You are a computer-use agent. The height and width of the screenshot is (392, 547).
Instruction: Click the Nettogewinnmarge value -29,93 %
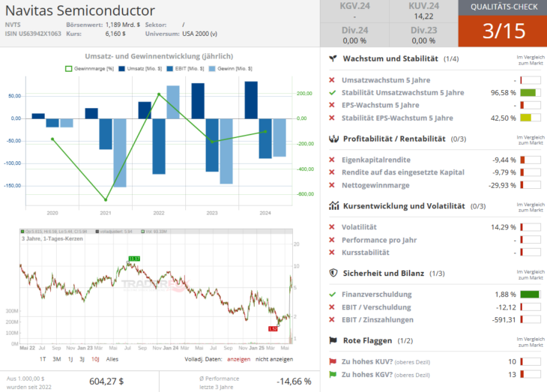pos(502,185)
